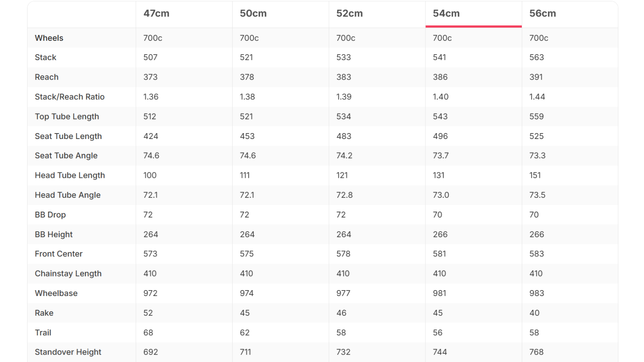This screenshot has height=362, width=644.
Task: Click the Wheels row label
Action: tap(49, 38)
